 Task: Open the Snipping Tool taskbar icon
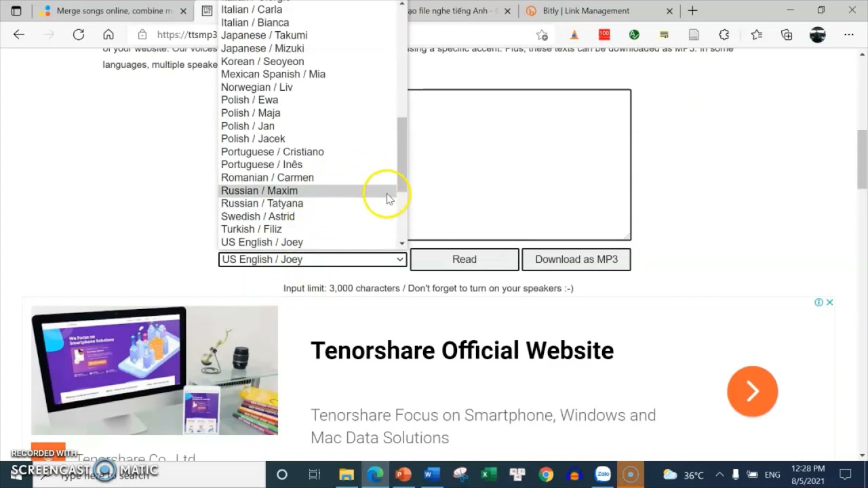[x=460, y=474]
